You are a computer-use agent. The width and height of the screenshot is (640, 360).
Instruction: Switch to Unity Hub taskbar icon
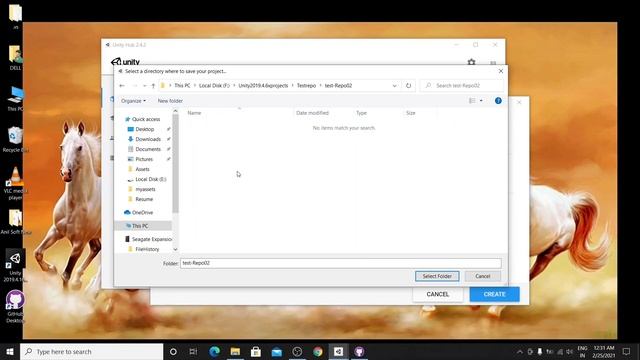pyautogui.click(x=338, y=351)
